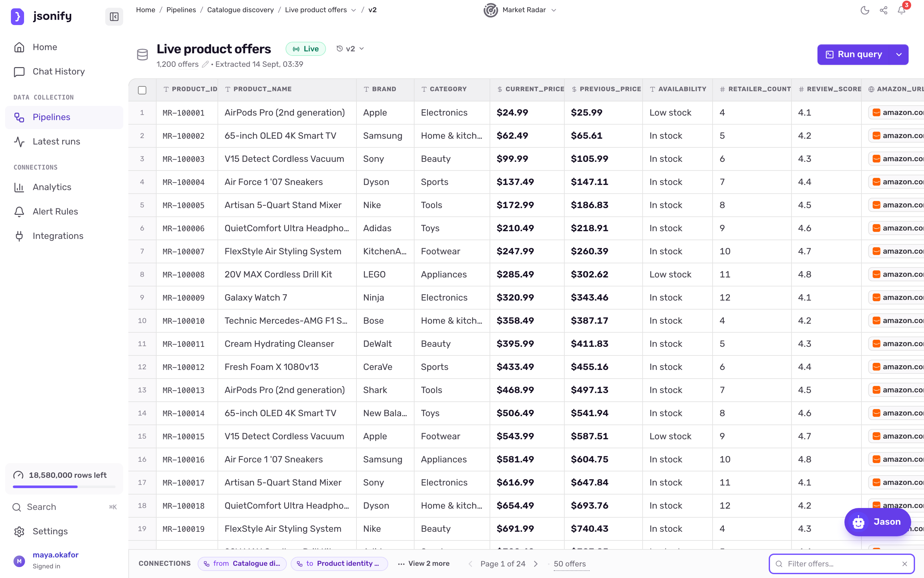924x578 pixels.
Task: Open Settings in the sidebar
Action: (64, 531)
